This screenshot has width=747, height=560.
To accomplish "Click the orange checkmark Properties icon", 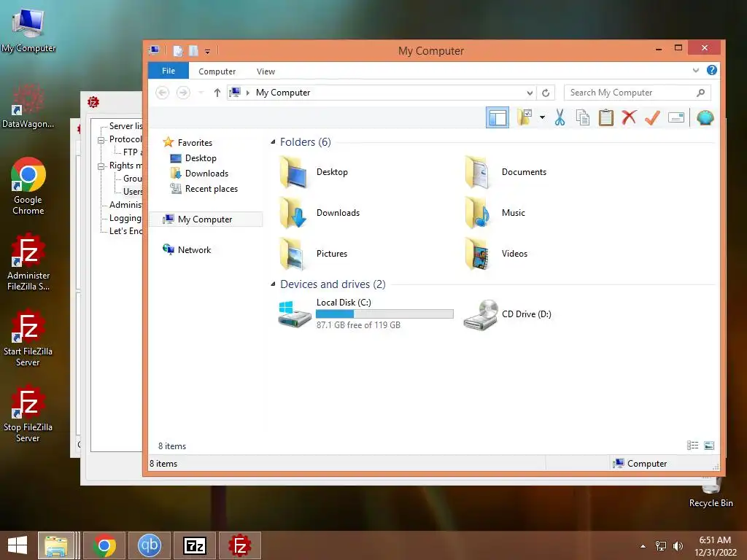I will click(x=652, y=117).
